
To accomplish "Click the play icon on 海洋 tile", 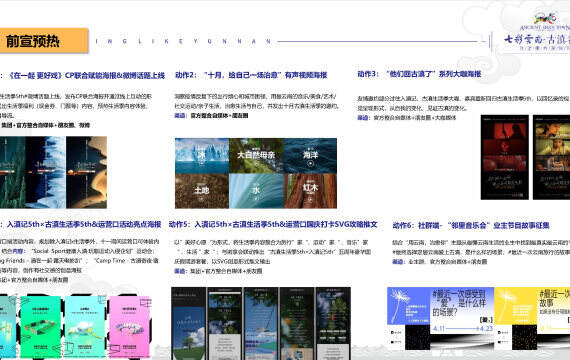I will pos(310,163).
